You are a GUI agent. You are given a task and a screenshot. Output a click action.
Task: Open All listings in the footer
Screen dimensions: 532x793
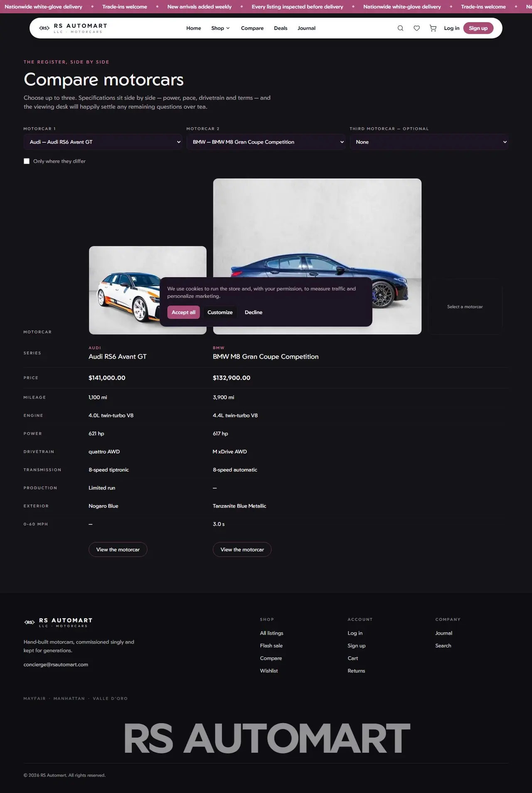tap(271, 633)
